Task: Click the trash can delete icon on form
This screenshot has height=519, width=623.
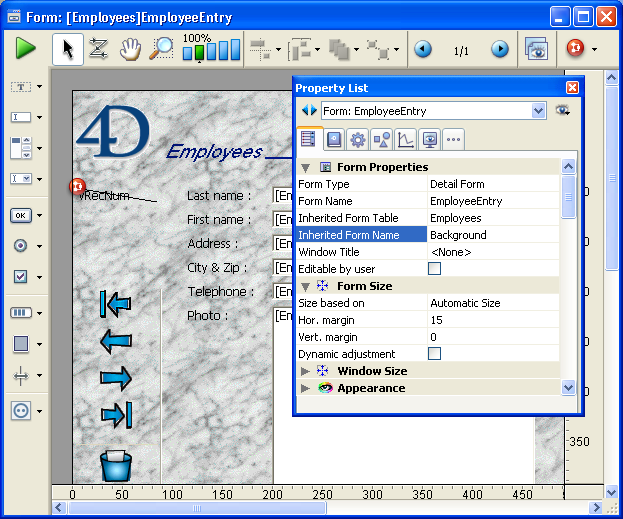Action: coord(116,465)
